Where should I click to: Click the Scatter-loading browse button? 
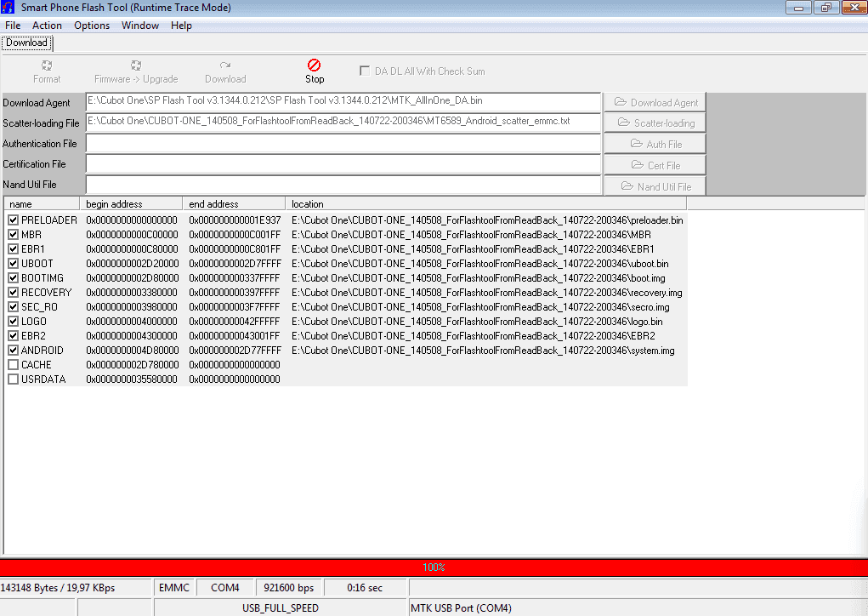click(x=655, y=123)
